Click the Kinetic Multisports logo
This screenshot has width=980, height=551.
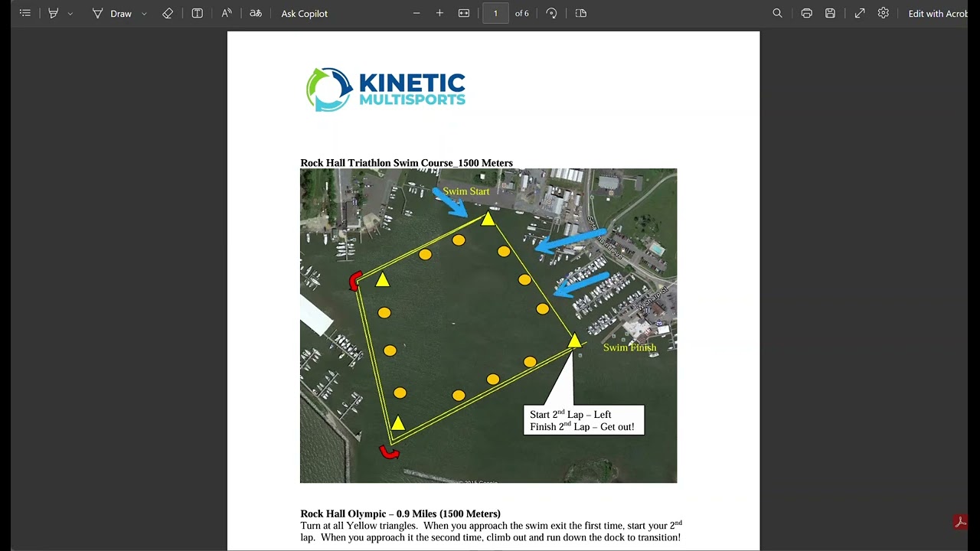pyautogui.click(x=386, y=90)
